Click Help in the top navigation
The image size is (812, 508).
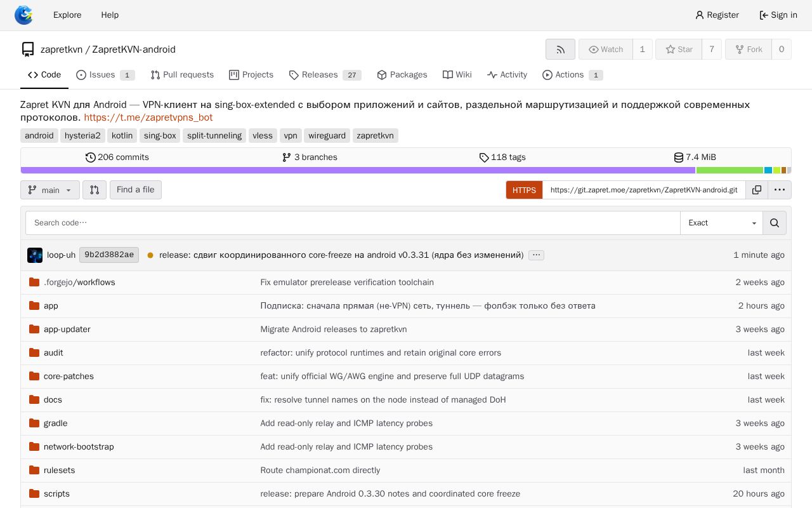tap(110, 15)
